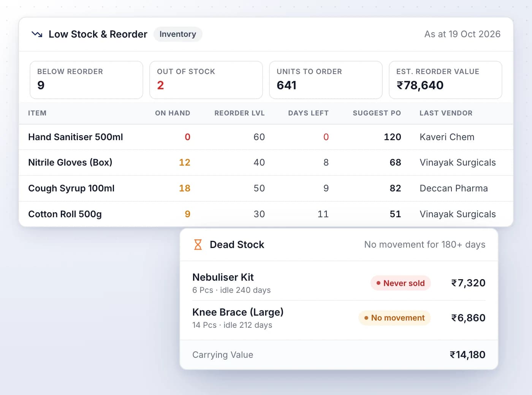This screenshot has height=395, width=532.
Task: Click the Kaveri Chem vendor name
Action: tap(447, 137)
